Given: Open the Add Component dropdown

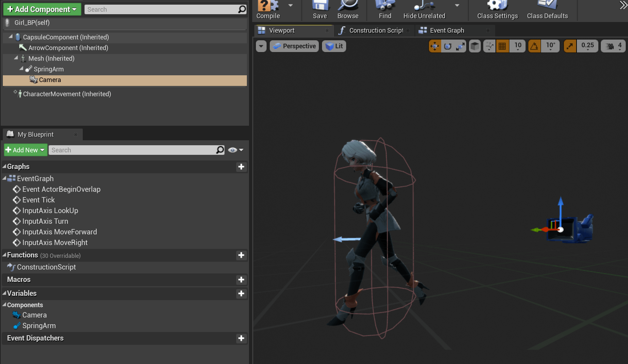Looking at the screenshot, I should coord(42,9).
